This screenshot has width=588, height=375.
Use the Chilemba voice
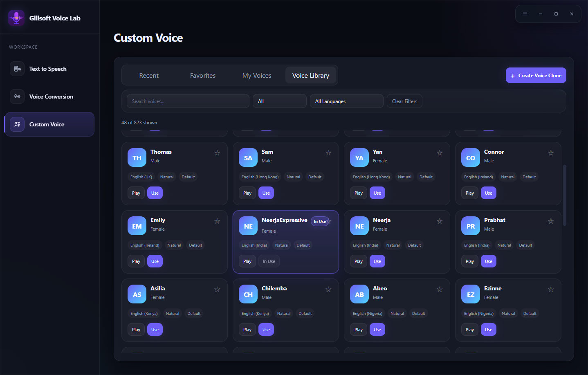[266, 330]
